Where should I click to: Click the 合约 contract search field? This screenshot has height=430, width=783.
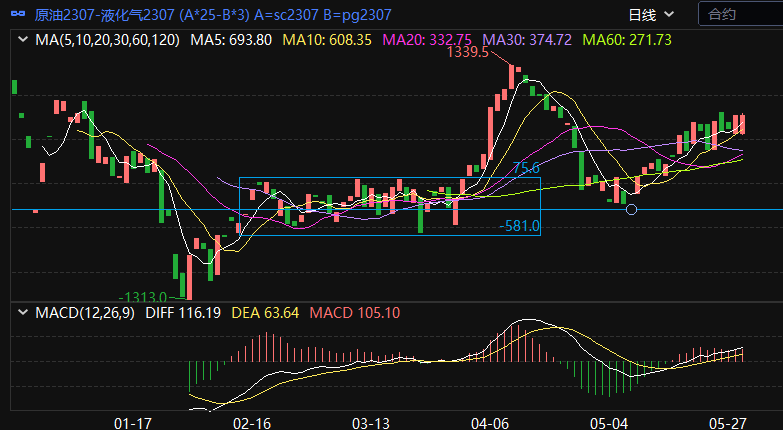click(740, 14)
